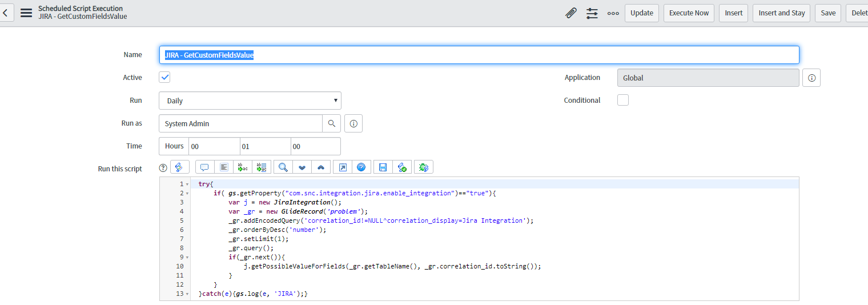Image resolution: width=868 pixels, height=305 pixels.
Task: Jump to the next search match
Action: pyautogui.click(x=302, y=167)
